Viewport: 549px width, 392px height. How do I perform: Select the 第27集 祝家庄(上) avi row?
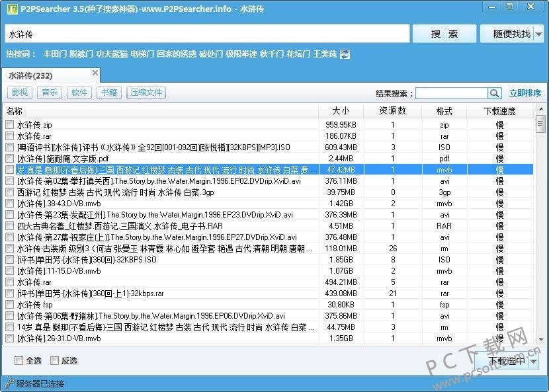tap(268, 237)
